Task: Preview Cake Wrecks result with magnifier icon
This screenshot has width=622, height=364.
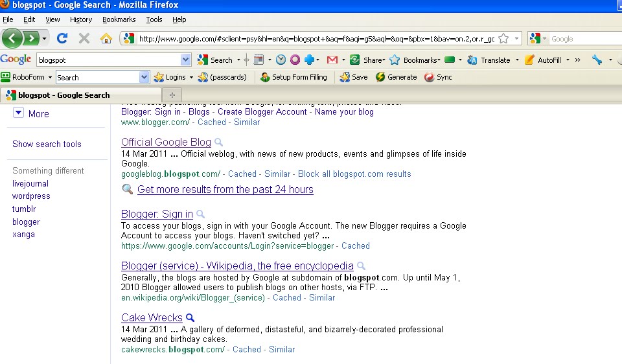Action: [190, 317]
